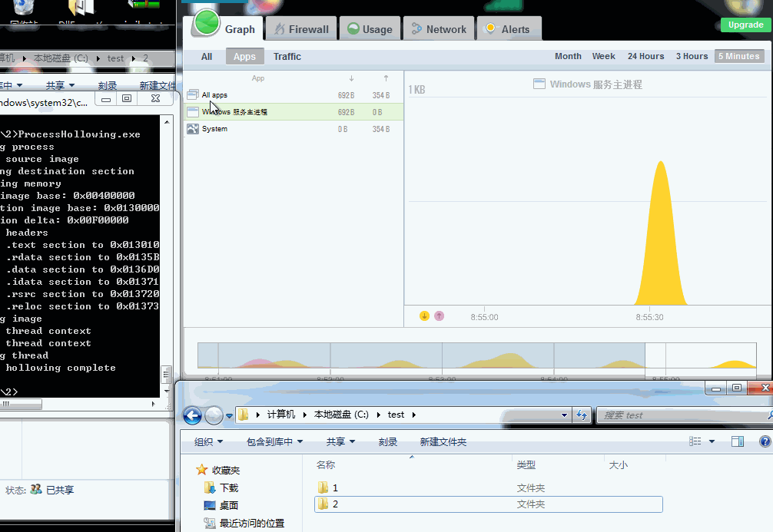Open Explorer help question mark icon
This screenshot has width=773, height=532.
pos(765,441)
